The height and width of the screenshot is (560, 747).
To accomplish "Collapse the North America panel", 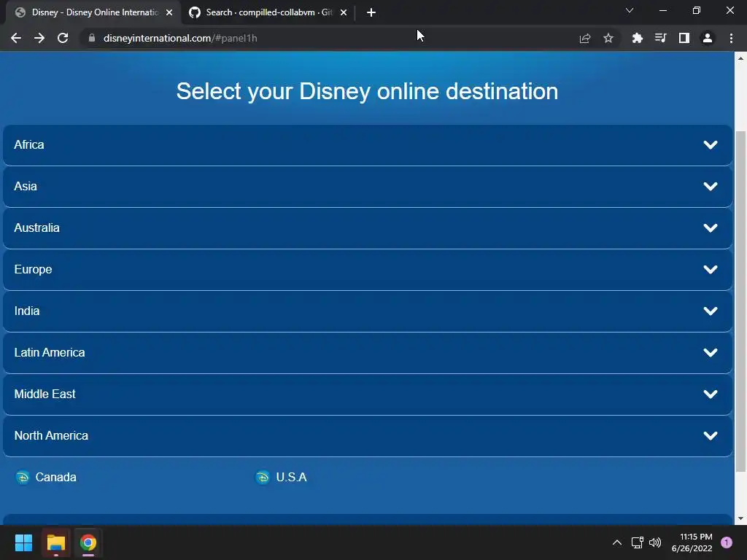I will (368, 436).
